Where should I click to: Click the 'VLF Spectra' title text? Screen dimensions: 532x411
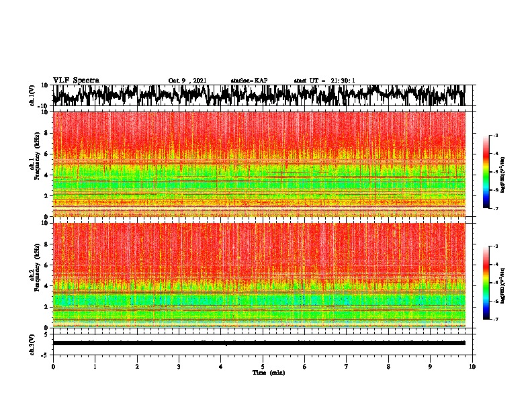point(76,81)
